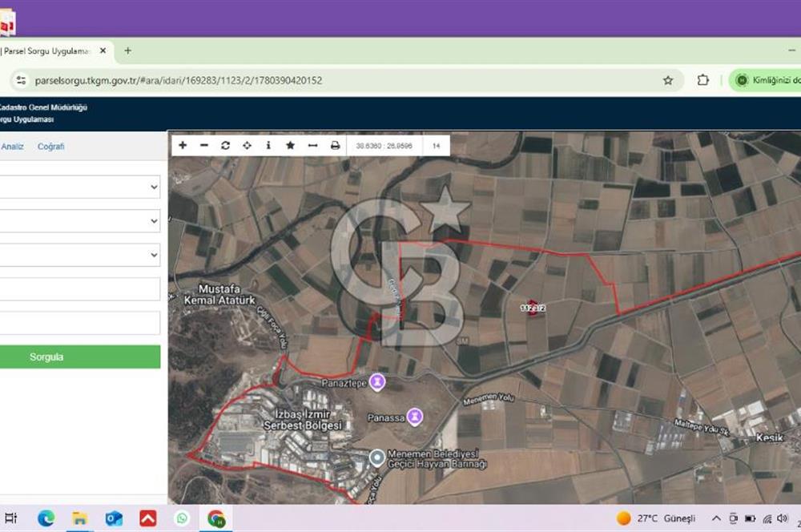Click the locate position crosshair icon

point(247,146)
